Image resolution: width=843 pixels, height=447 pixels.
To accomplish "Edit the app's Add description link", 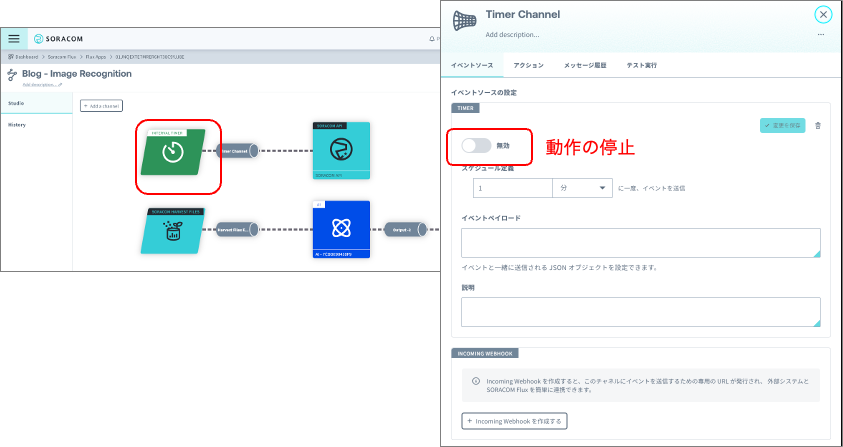I will (42, 85).
